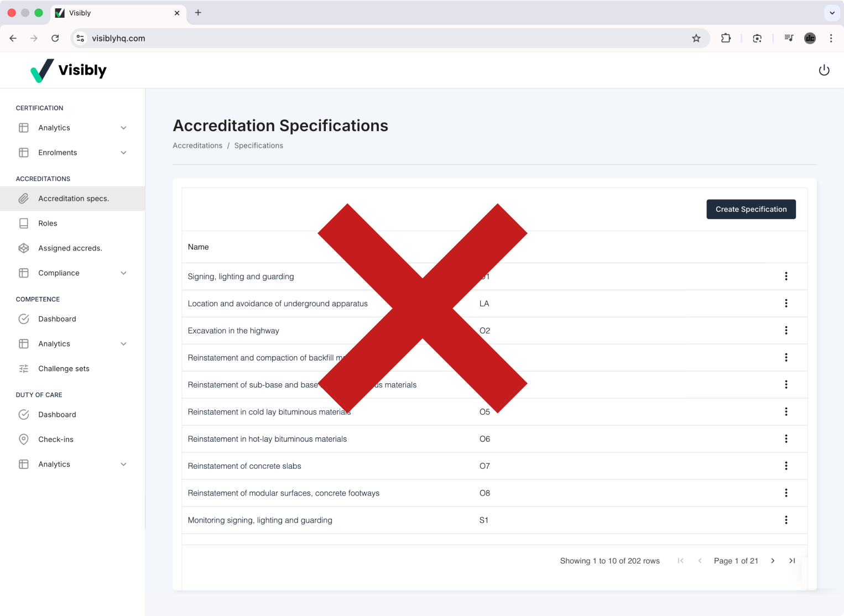
Task: Expand Competence Analytics menu
Action: pos(72,344)
